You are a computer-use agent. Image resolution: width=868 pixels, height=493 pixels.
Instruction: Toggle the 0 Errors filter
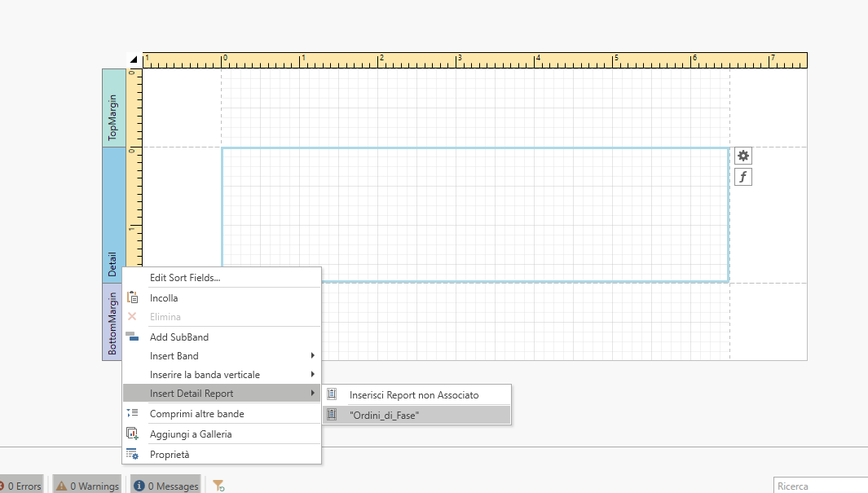tap(21, 485)
